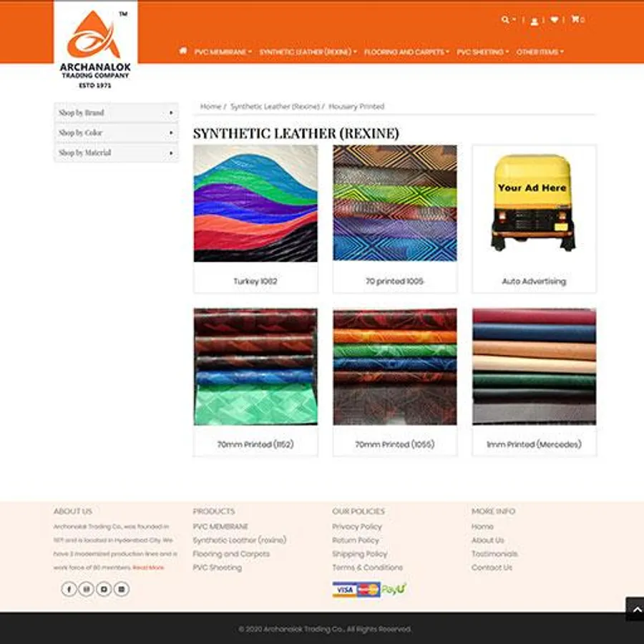Click Synthetic Leather (rexine) footer link
Viewport: 644px width, 644px height.
(x=240, y=540)
